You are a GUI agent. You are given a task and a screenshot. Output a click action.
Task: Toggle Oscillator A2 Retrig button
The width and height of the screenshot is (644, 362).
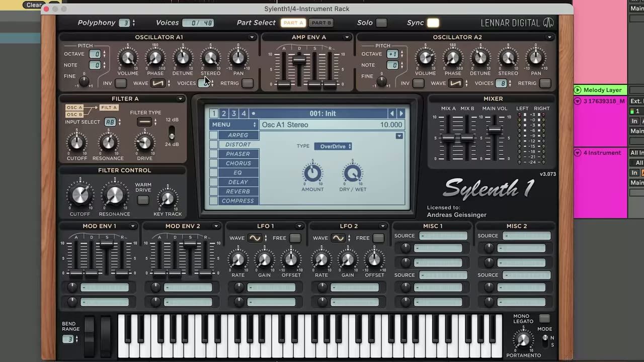click(x=545, y=83)
